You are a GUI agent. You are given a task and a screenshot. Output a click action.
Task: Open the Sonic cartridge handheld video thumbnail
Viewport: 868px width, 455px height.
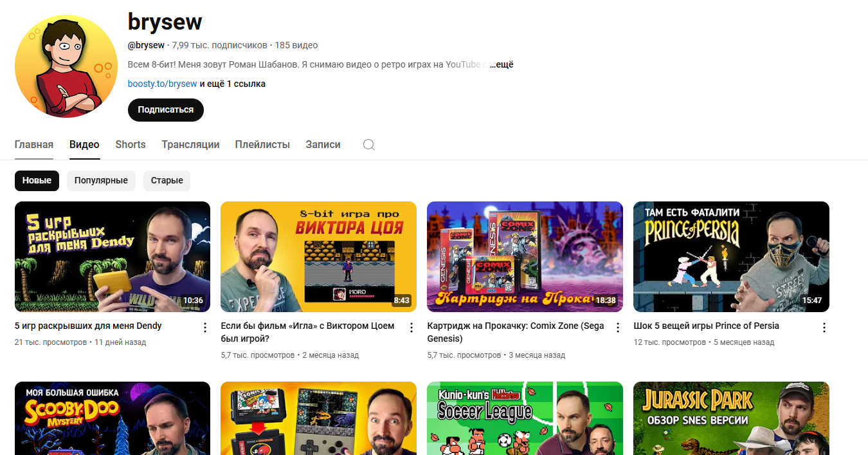(x=318, y=418)
